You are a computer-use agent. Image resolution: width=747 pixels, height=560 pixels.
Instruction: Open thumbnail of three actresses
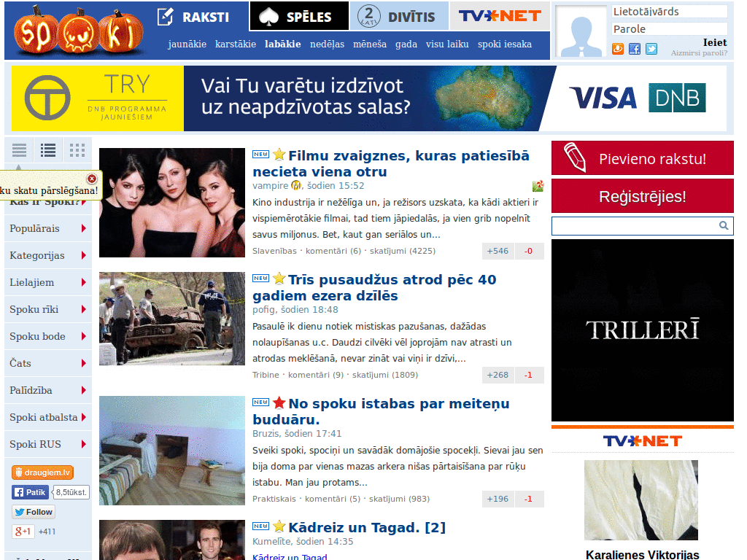tap(172, 203)
